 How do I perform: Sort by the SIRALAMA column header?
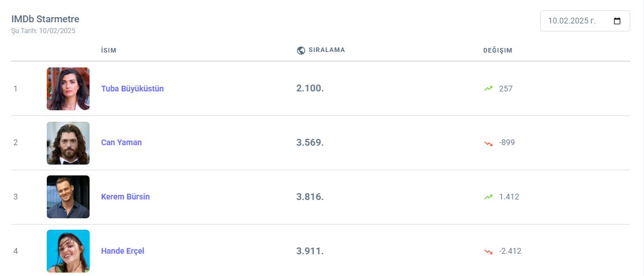coord(326,50)
